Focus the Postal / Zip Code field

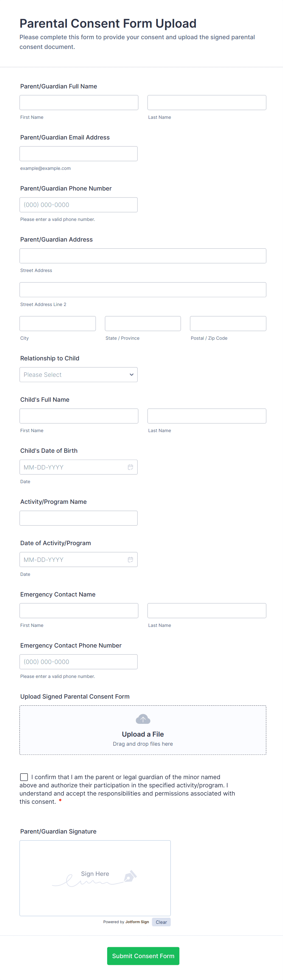(x=228, y=323)
